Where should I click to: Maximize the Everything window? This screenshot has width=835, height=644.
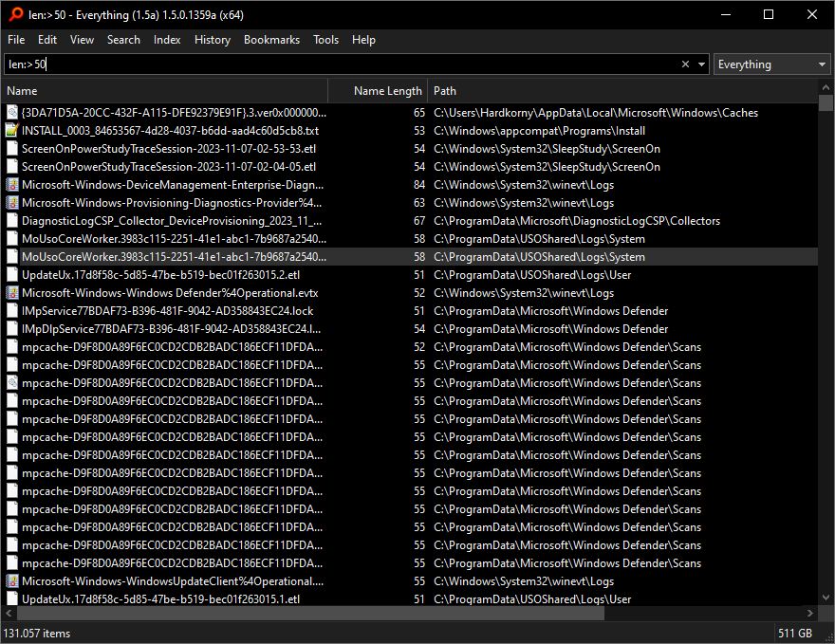pos(769,14)
